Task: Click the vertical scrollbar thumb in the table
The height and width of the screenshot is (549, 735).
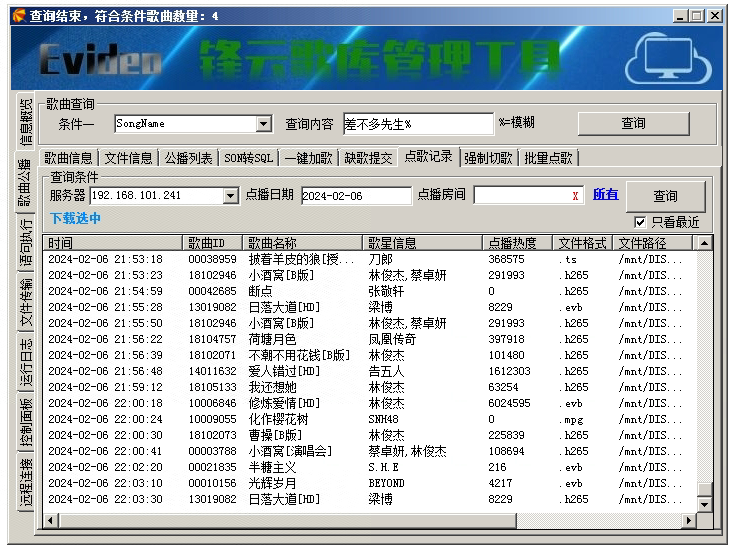Action: click(705, 489)
